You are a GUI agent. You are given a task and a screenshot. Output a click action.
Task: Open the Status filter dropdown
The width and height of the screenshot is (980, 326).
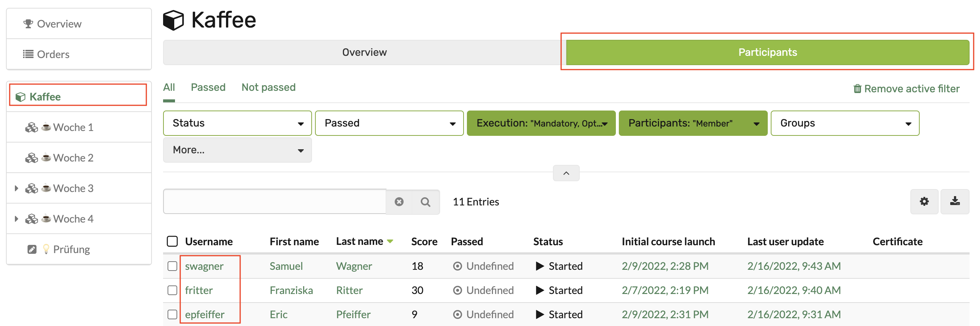[237, 123]
